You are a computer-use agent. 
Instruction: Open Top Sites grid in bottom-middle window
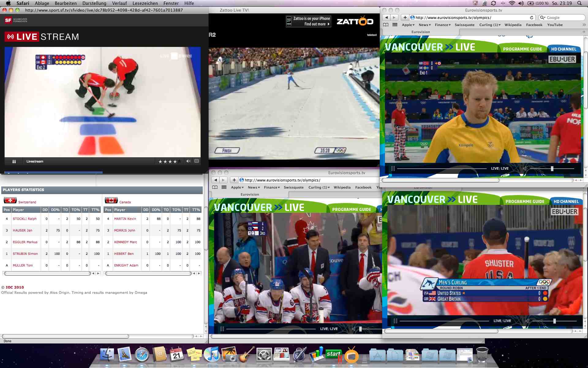pos(224,187)
